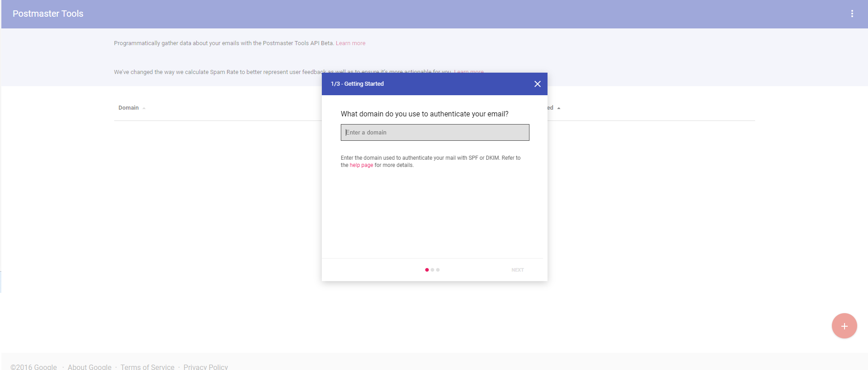The image size is (868, 370).
Task: Open Learn more link for API Beta
Action: (350, 43)
